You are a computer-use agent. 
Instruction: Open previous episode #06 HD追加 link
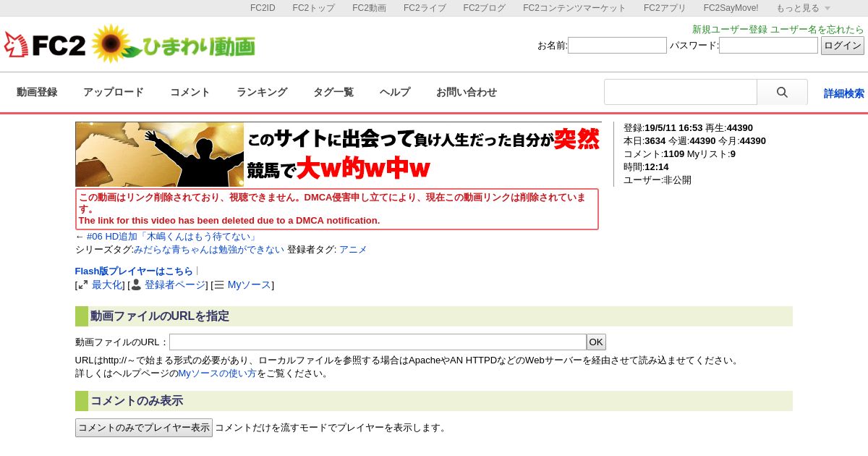coord(171,237)
